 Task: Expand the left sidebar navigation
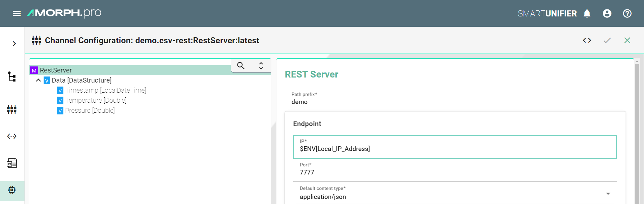coord(14,44)
